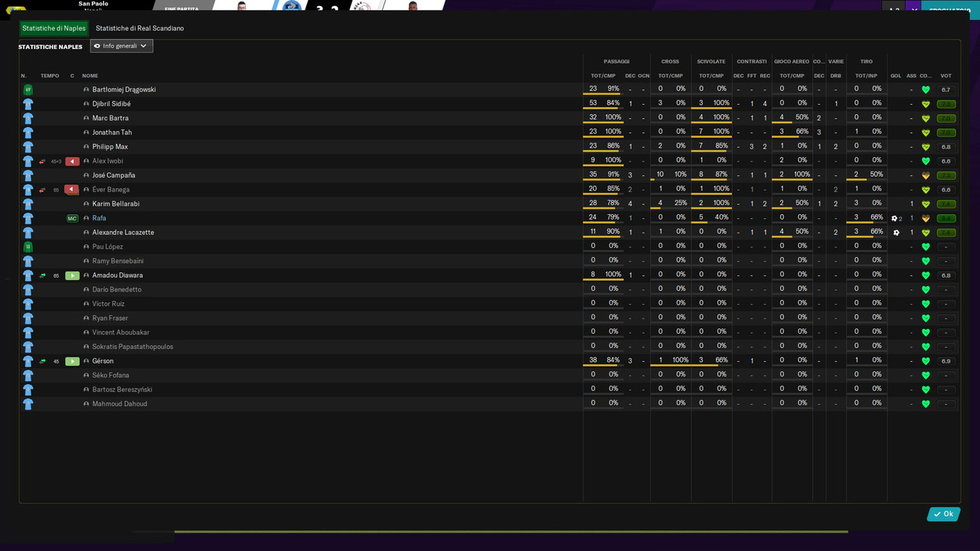Open Sokratis Papastathopoulos's player link
Screen dimensions: 980x551
[132, 347]
